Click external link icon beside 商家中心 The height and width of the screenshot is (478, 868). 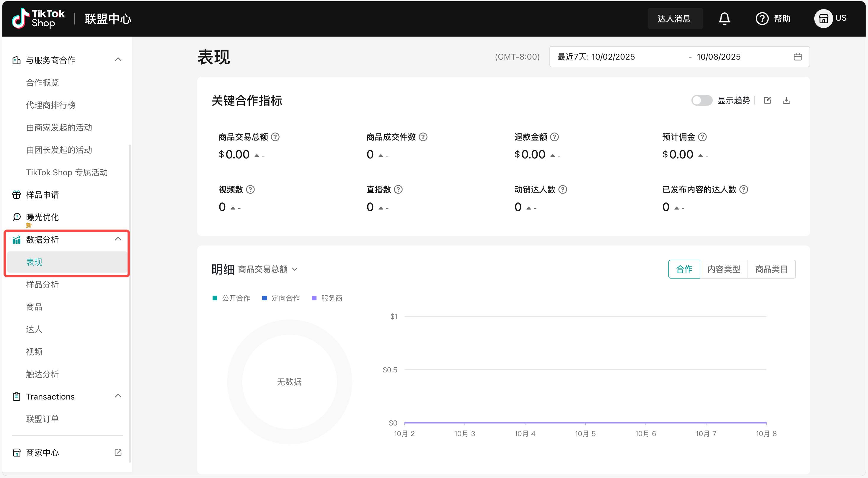click(x=118, y=452)
